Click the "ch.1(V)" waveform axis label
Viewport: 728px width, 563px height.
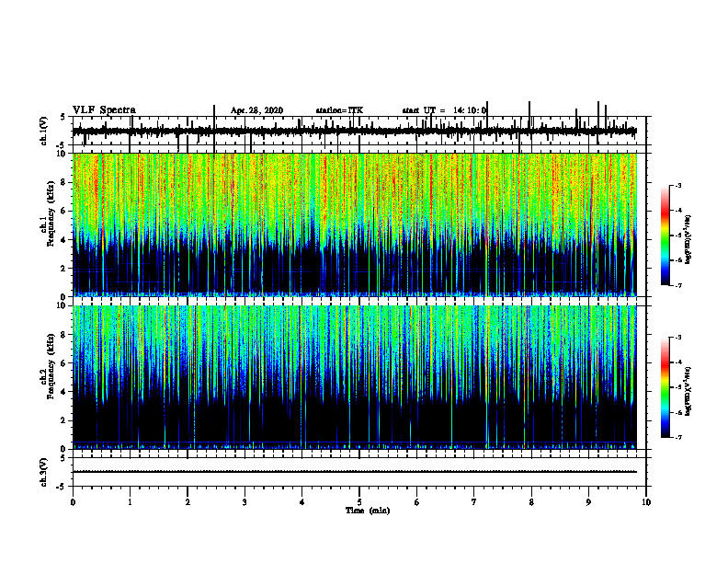pyautogui.click(x=43, y=131)
